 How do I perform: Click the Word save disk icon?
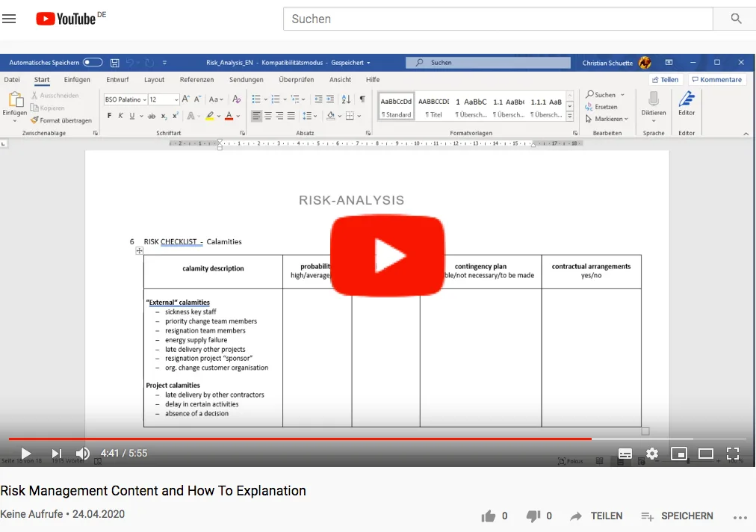pos(115,63)
